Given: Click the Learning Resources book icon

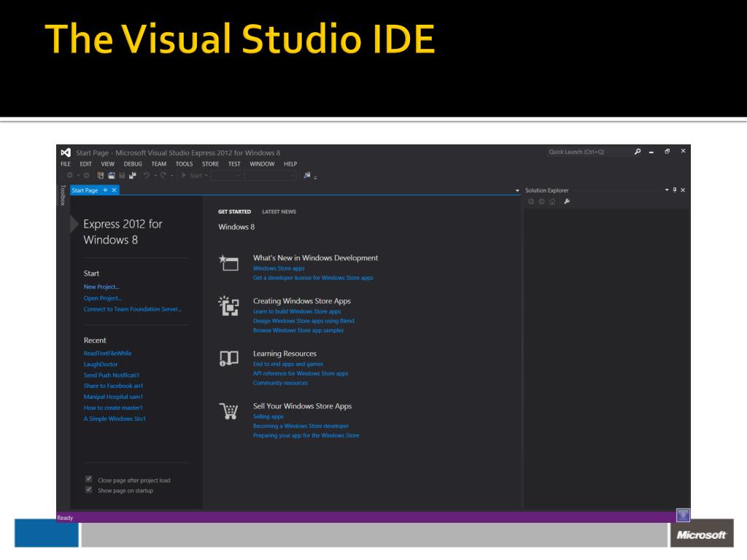Looking at the screenshot, I should pyautogui.click(x=228, y=358).
